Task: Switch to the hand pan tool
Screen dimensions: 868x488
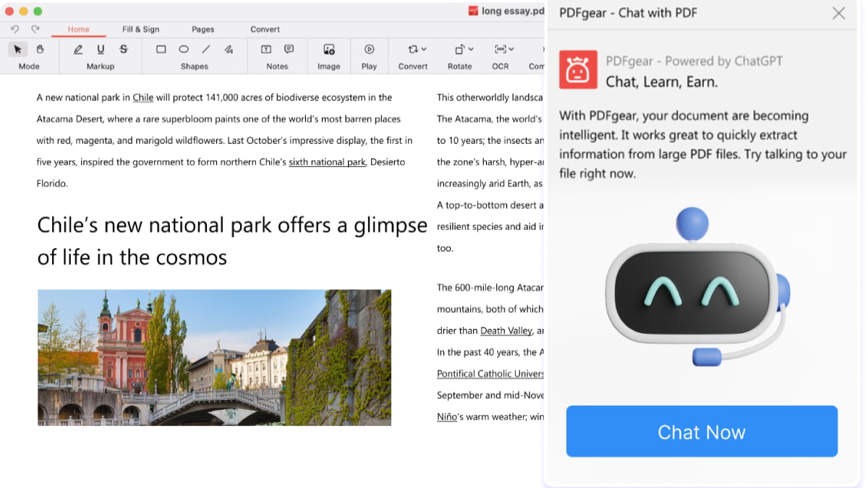Action: [x=41, y=49]
